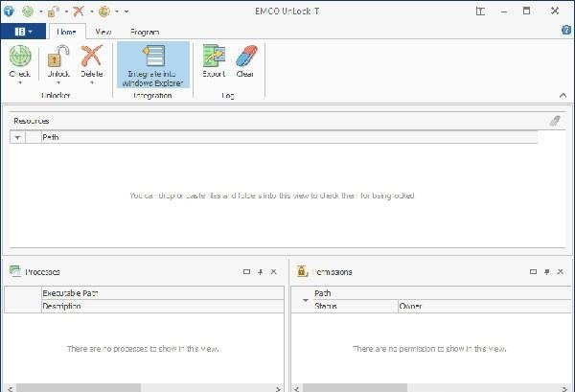Click the Permissions horizontal scrollbar thumb
The width and height of the screenshot is (575, 392).
[x=355, y=388]
